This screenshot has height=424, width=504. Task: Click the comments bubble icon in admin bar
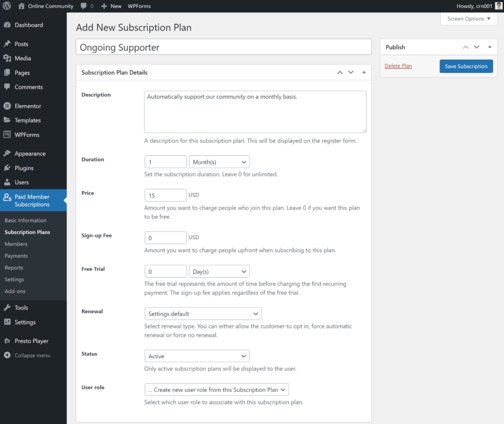click(83, 6)
